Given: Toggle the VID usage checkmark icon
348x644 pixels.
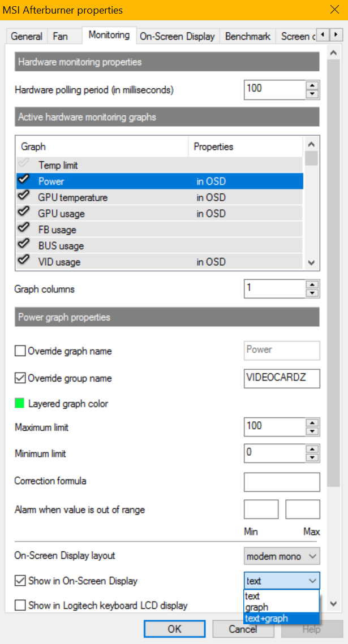Looking at the screenshot, I should [23, 262].
